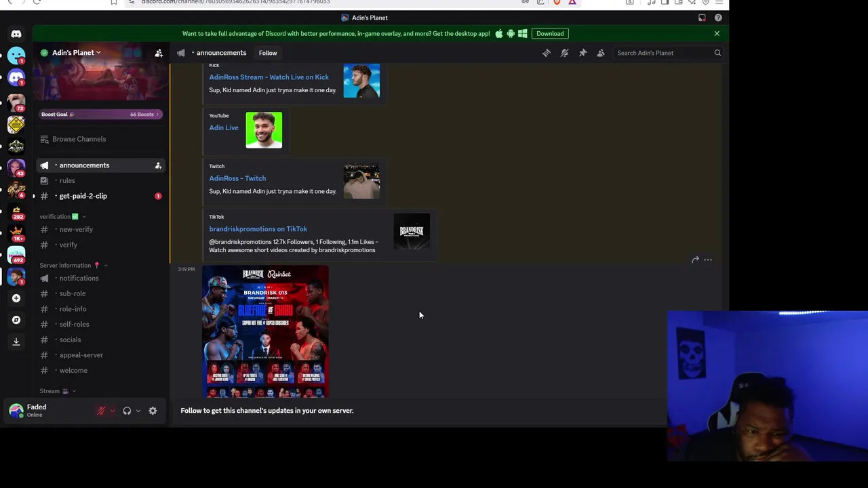Open User Settings gear icon
The image size is (868, 488).
[x=153, y=411]
